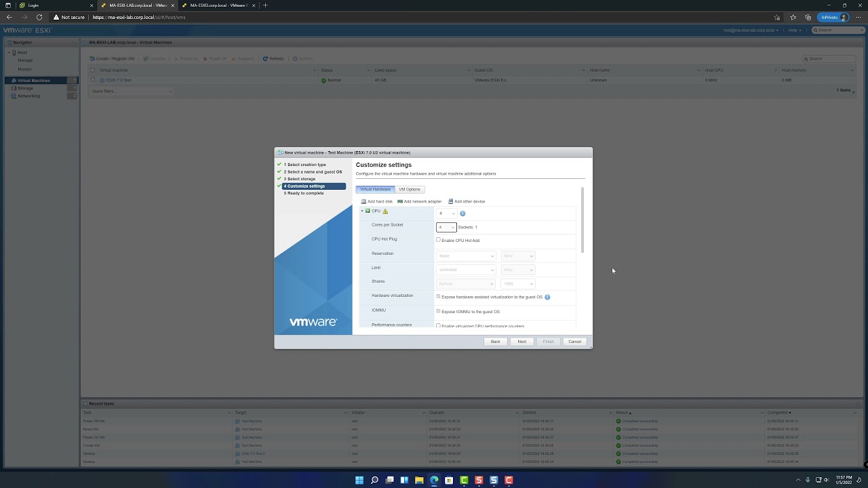This screenshot has width=868, height=488.
Task: Click browser settings ellipsis menu
Action: [x=859, y=17]
